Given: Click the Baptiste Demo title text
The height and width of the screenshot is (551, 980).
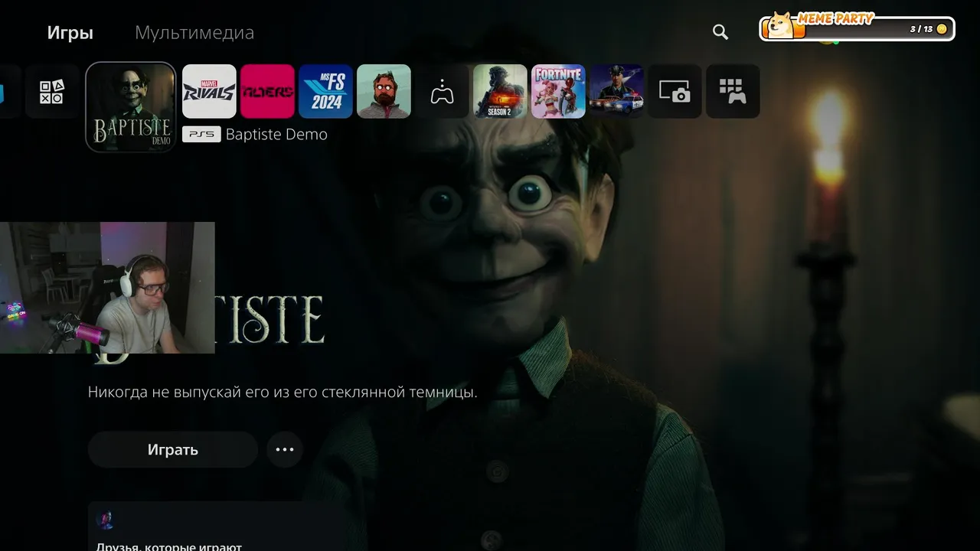Looking at the screenshot, I should pos(276,135).
